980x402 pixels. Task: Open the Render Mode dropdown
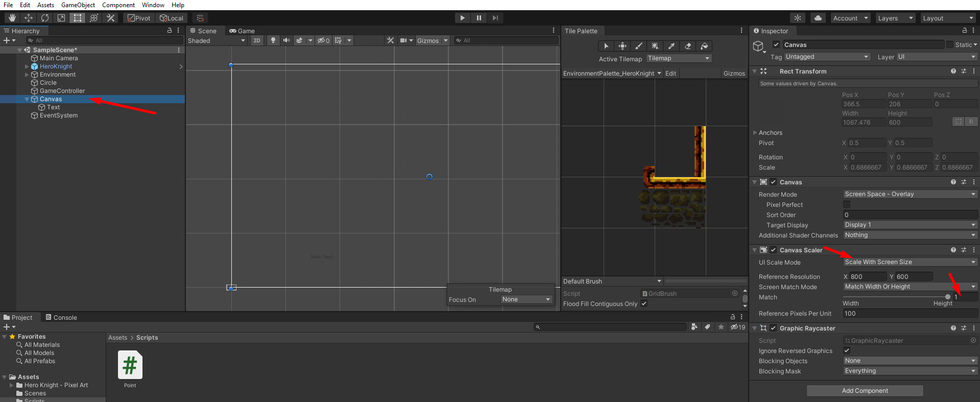pyautogui.click(x=910, y=194)
